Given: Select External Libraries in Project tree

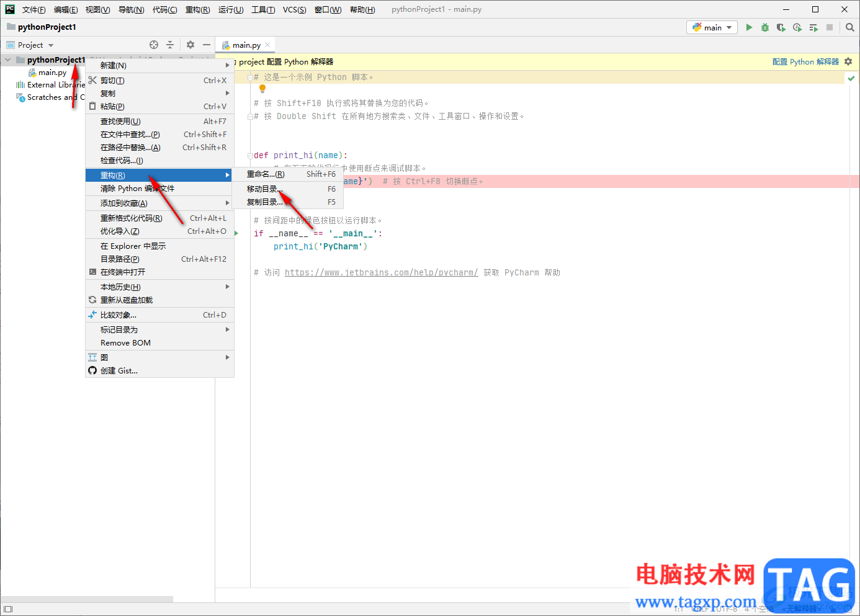Looking at the screenshot, I should 56,85.
